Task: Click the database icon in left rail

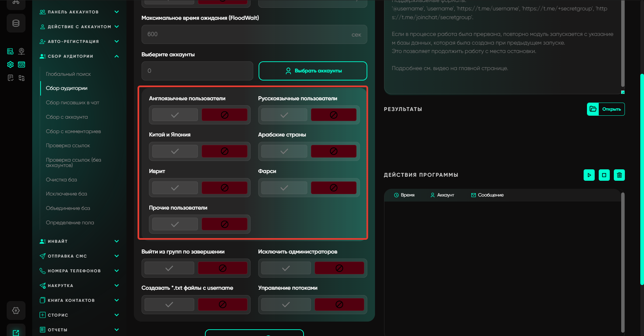Action: 16,23
